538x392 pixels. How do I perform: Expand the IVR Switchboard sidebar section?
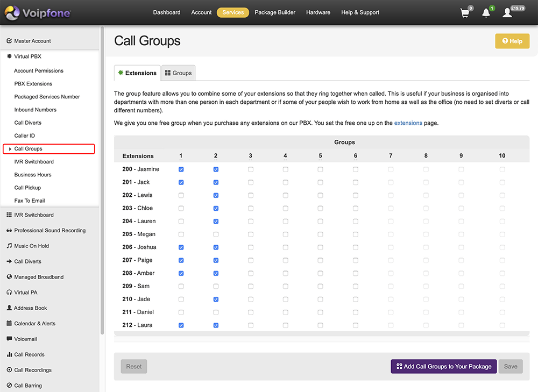[33, 215]
